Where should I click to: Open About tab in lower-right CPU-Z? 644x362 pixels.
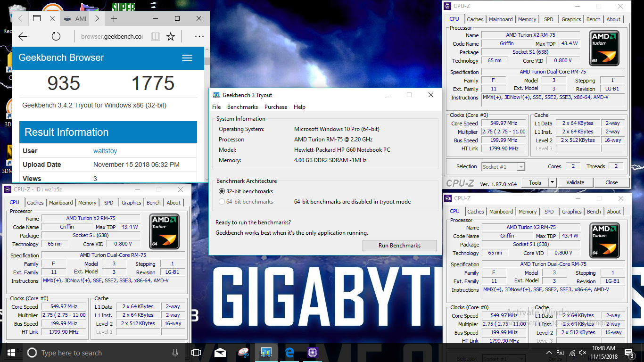coord(614,212)
